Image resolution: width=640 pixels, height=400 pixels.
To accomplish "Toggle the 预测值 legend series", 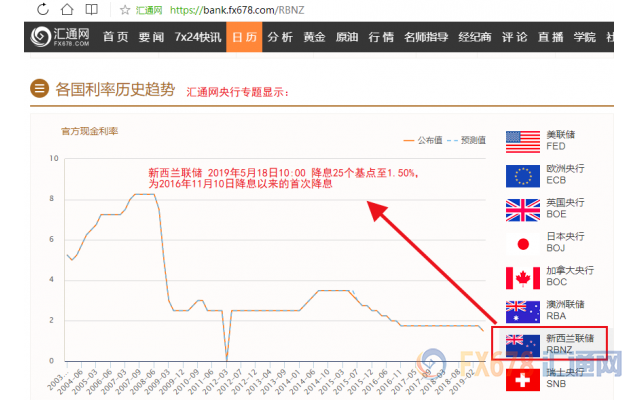I will point(466,140).
